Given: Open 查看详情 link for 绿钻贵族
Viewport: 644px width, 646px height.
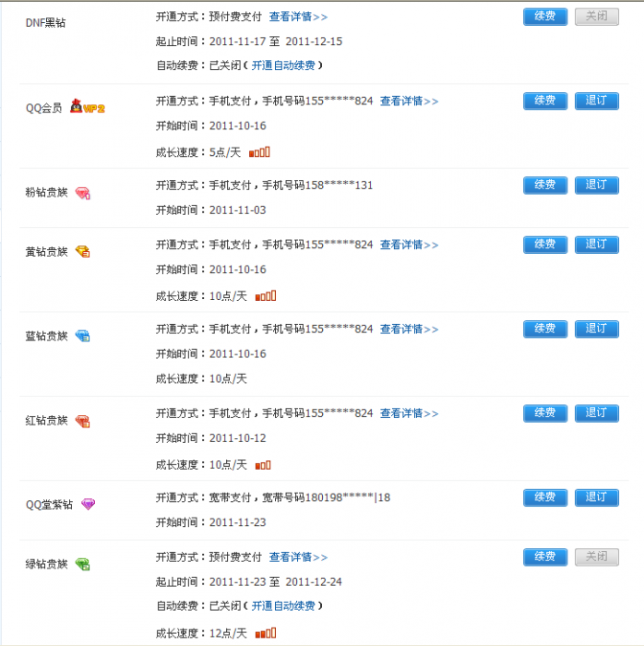Looking at the screenshot, I should click(x=299, y=557).
